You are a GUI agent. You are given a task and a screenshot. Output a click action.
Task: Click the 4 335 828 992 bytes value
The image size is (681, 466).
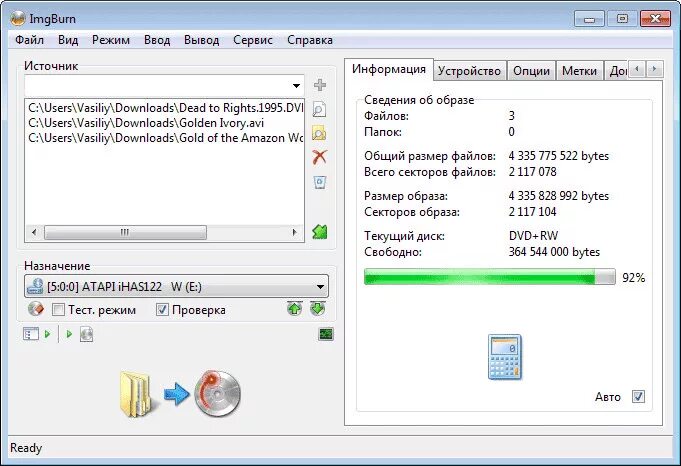coord(559,196)
